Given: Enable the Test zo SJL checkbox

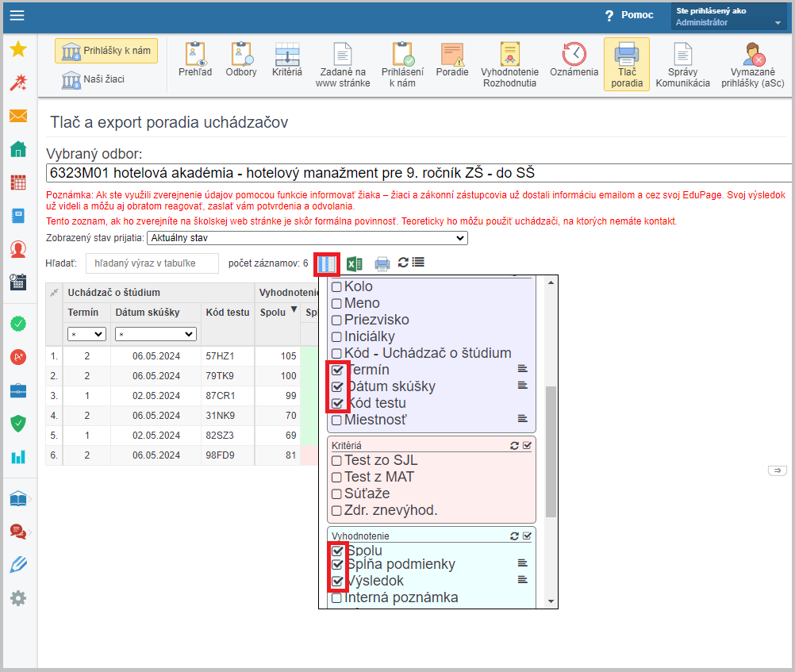Looking at the screenshot, I should [336, 460].
